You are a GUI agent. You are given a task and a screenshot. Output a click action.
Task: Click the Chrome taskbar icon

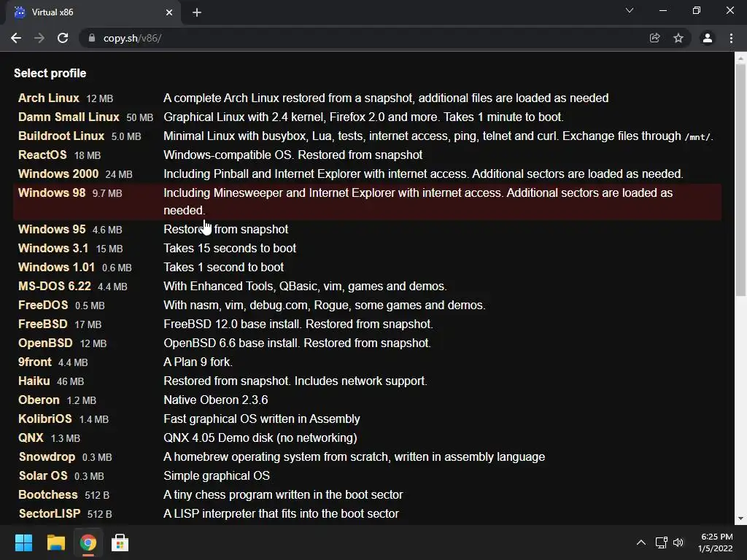[x=88, y=542]
